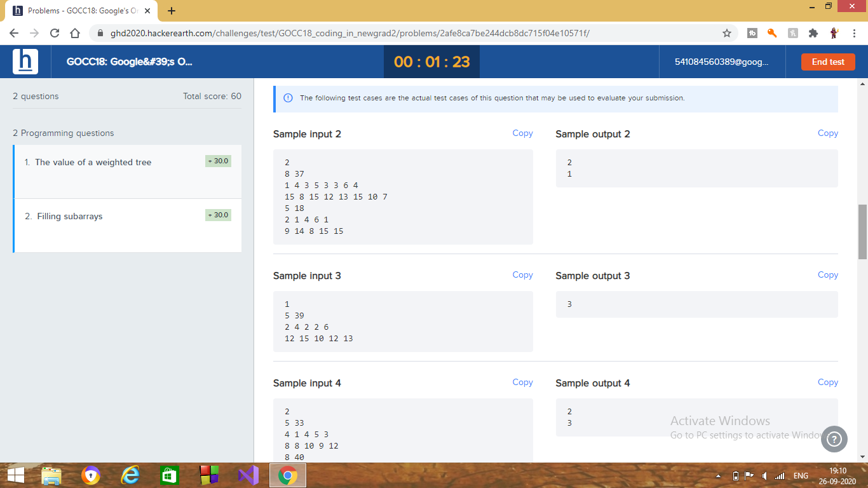Image resolution: width=868 pixels, height=488 pixels.
Task: Reload the page with refresh icon
Action: [55, 33]
